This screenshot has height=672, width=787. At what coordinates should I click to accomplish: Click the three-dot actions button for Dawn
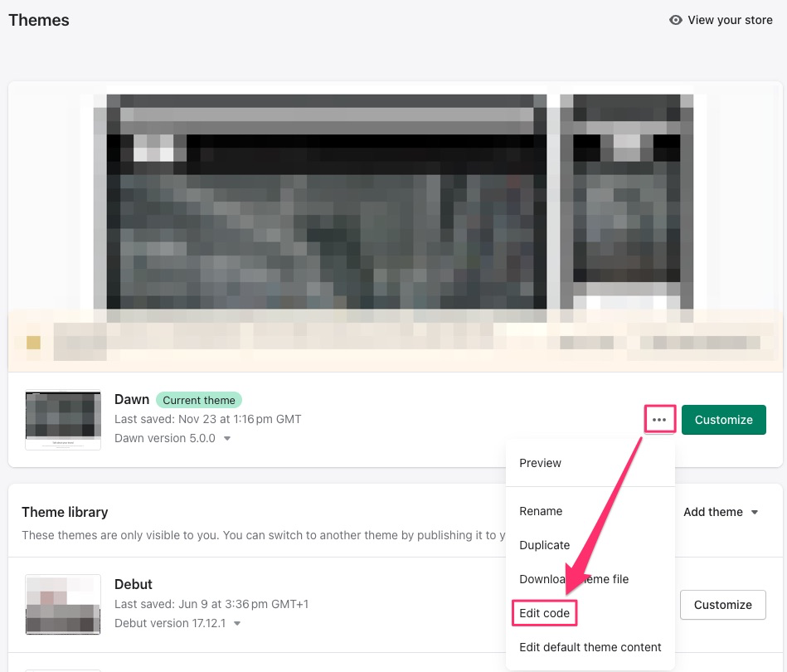coord(659,420)
